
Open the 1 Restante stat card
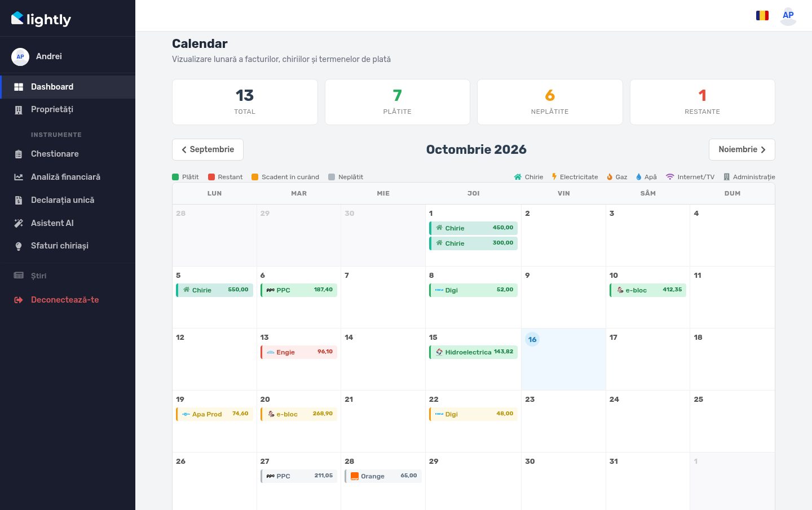[703, 102]
